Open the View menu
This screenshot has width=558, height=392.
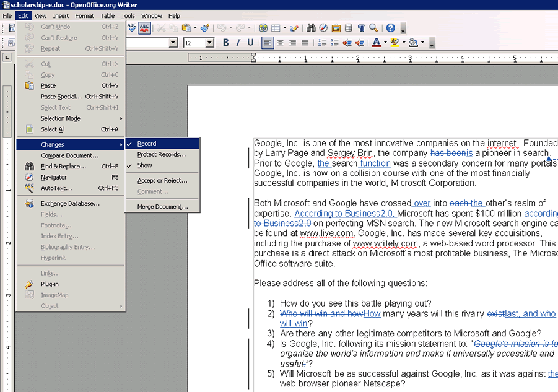pyautogui.click(x=40, y=16)
